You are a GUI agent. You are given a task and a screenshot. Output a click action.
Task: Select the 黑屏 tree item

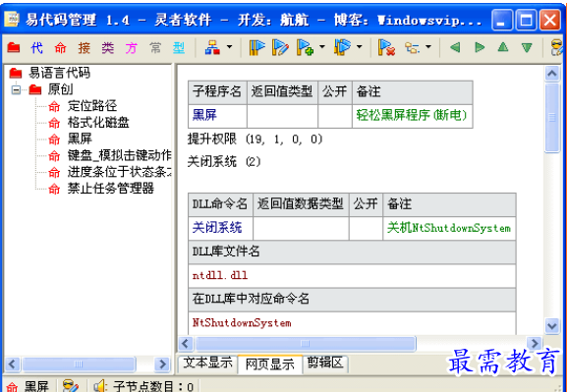(x=80, y=139)
